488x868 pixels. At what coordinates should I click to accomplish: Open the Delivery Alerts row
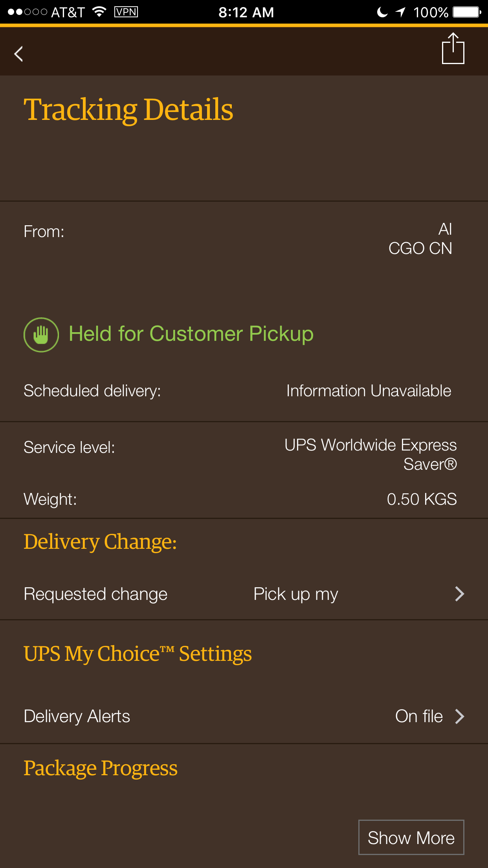[244, 716]
